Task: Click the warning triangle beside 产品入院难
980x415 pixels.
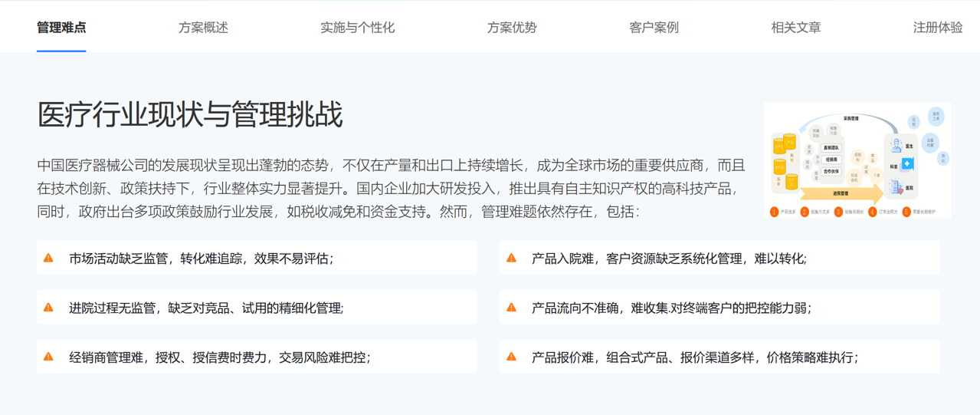Action: click(x=511, y=259)
